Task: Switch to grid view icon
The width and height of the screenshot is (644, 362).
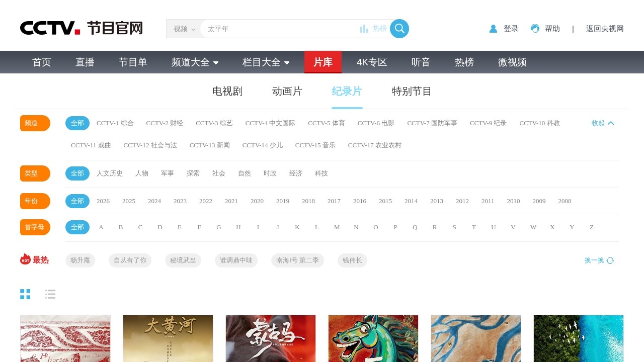Action: (x=25, y=294)
